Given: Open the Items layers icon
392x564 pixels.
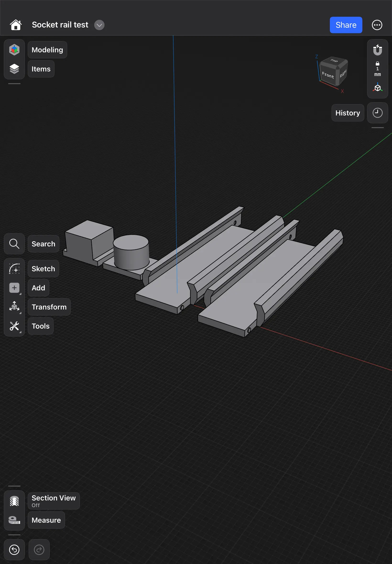Looking at the screenshot, I should 14,69.
